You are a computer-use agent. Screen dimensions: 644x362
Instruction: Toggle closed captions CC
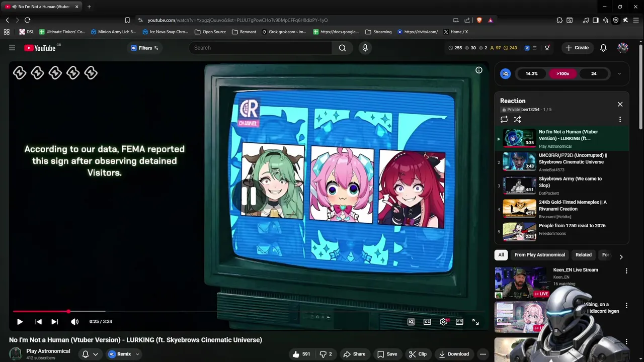427,322
